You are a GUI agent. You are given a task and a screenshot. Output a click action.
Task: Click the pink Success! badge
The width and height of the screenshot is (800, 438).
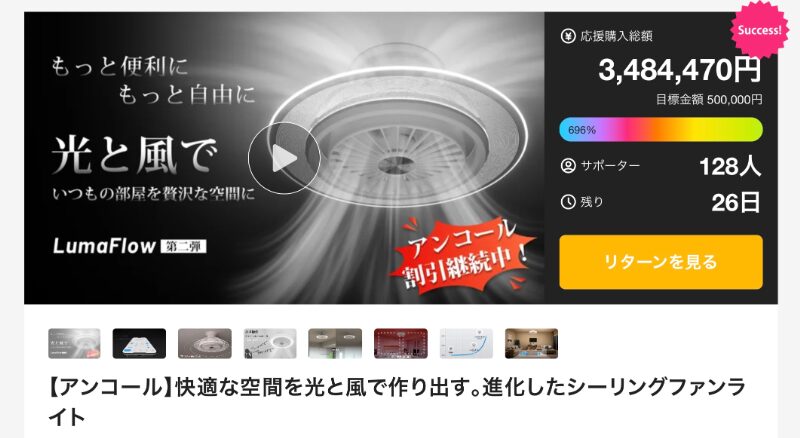pyautogui.click(x=759, y=30)
